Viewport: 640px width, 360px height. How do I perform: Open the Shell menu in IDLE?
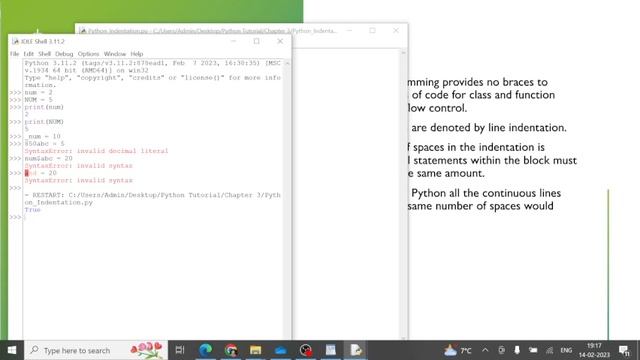pyautogui.click(x=44, y=54)
